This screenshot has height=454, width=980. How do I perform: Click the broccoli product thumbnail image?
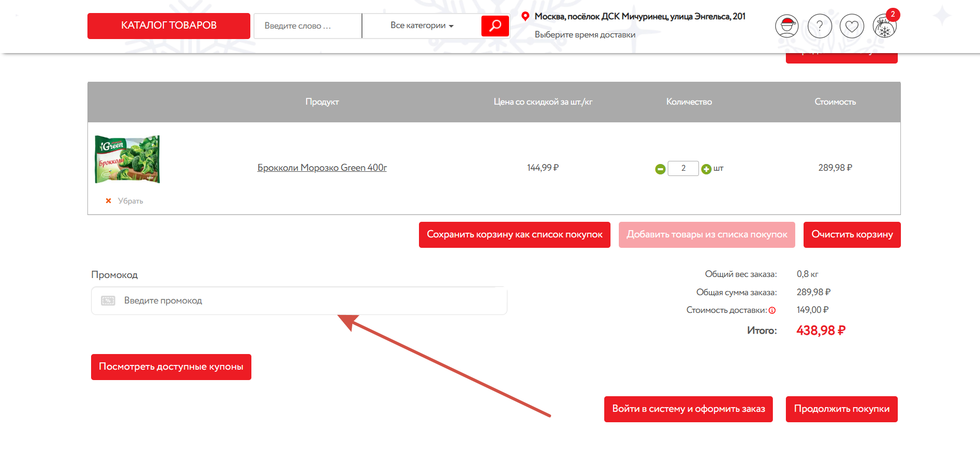[x=127, y=159]
